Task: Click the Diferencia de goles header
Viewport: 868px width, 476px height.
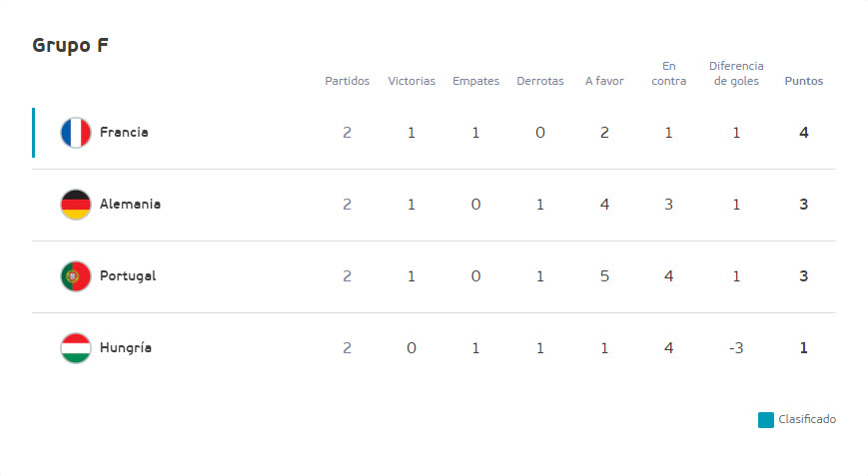Action: point(736,74)
